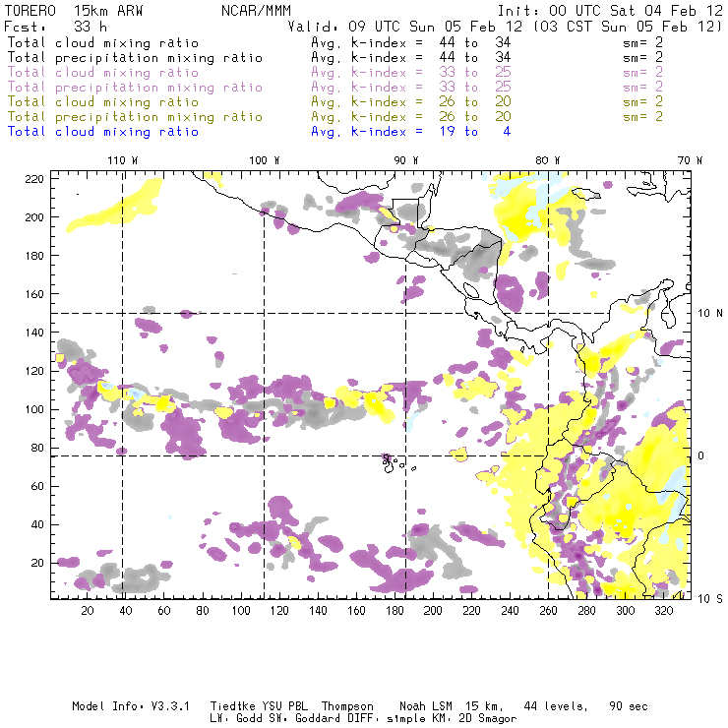The height and width of the screenshot is (728, 728).
Task: Click the olive 'sm= 2' on the precipitation row
Action: (x=642, y=116)
